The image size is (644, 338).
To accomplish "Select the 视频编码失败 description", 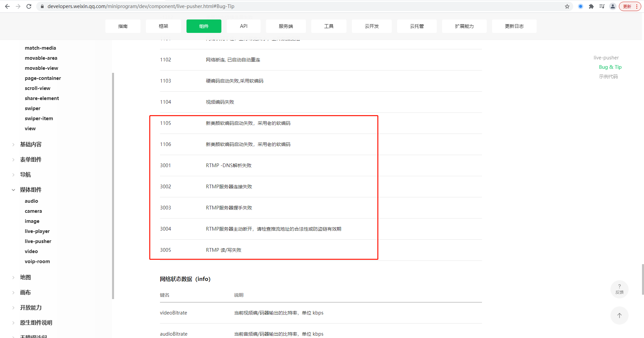I will [220, 102].
